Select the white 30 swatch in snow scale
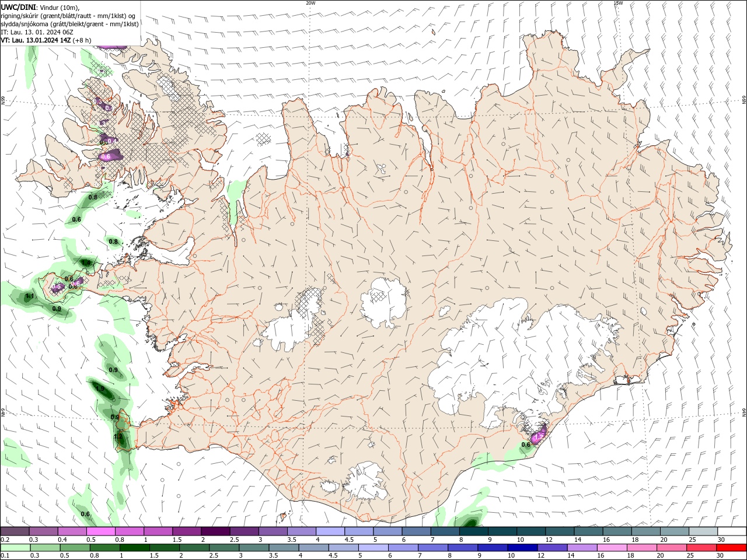 click(x=732, y=531)
